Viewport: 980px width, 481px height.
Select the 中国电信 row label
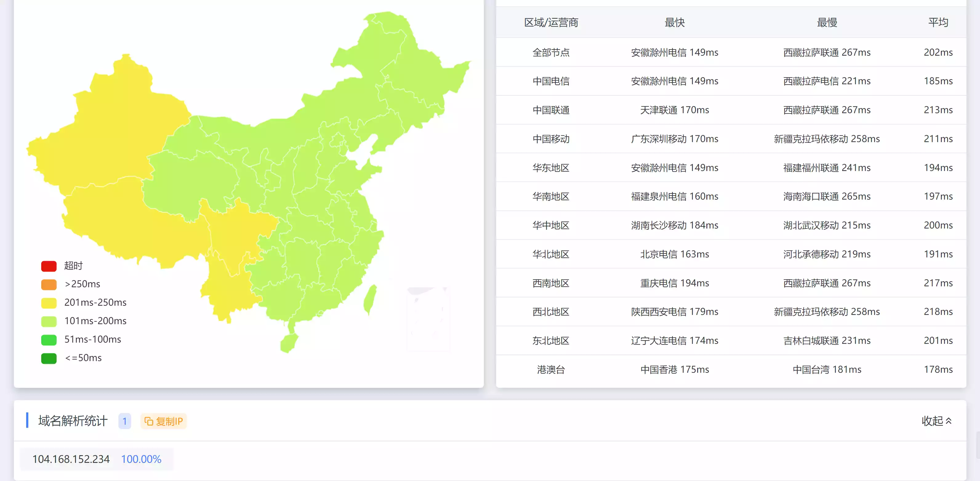[551, 81]
